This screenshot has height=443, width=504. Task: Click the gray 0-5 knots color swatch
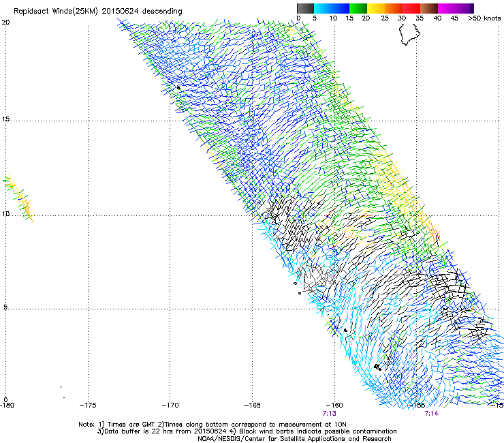[x=306, y=8]
